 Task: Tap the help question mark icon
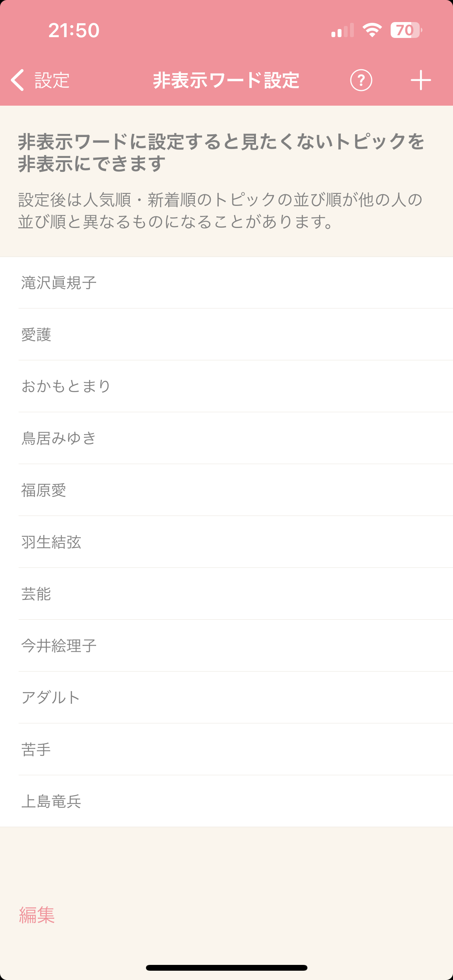(x=361, y=81)
